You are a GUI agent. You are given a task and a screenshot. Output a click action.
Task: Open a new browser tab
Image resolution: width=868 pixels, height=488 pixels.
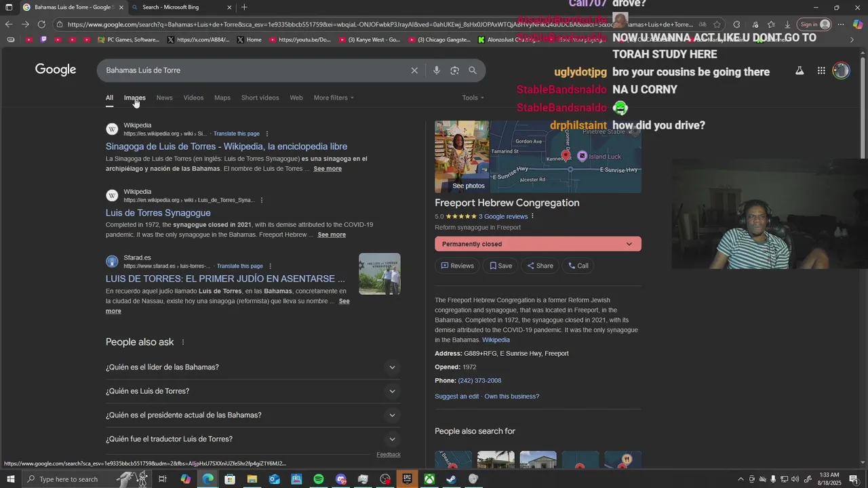[244, 7]
